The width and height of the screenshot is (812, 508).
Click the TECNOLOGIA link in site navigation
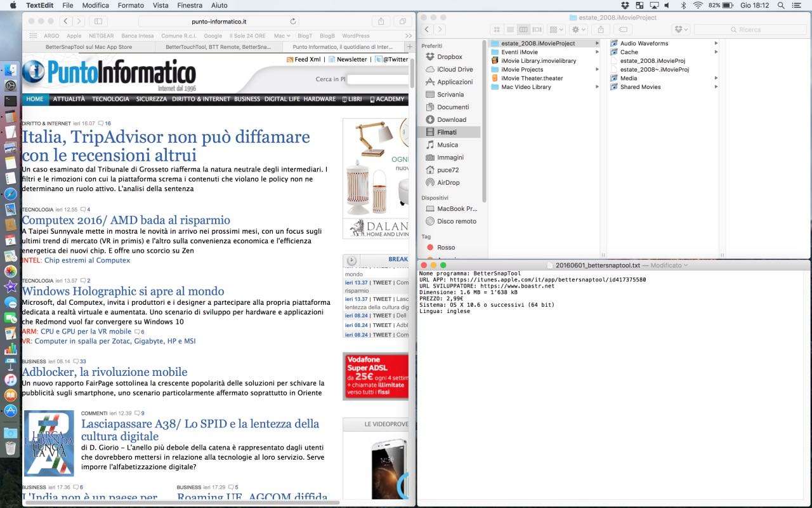pyautogui.click(x=110, y=99)
